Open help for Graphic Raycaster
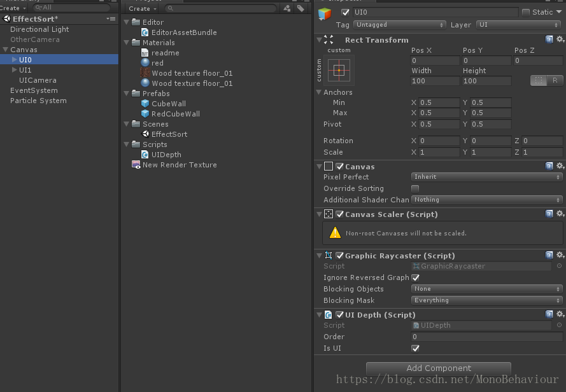This screenshot has height=392, width=566. [x=549, y=255]
